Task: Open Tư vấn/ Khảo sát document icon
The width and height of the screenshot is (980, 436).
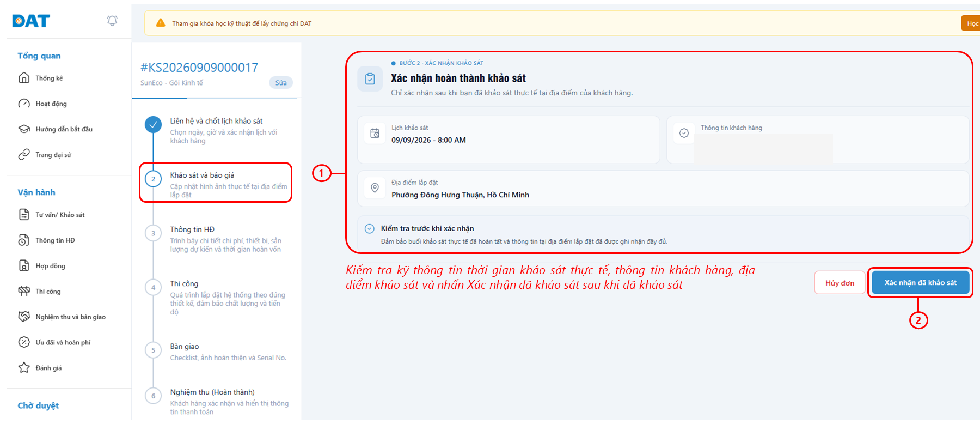Action: pos(24,215)
